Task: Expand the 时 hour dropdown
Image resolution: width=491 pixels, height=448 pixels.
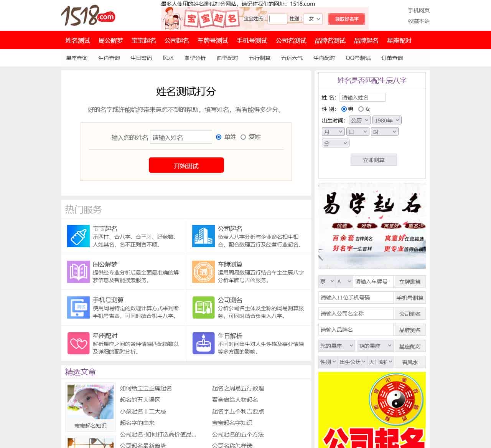Action: click(385, 132)
